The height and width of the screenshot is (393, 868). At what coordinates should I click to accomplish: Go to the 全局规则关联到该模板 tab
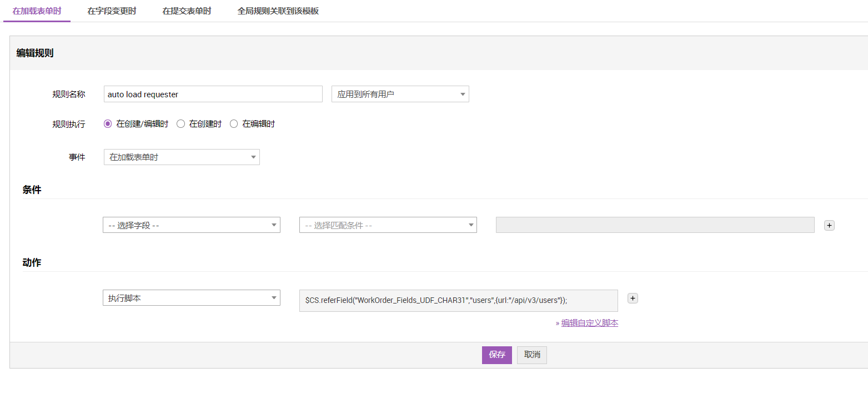click(x=278, y=11)
